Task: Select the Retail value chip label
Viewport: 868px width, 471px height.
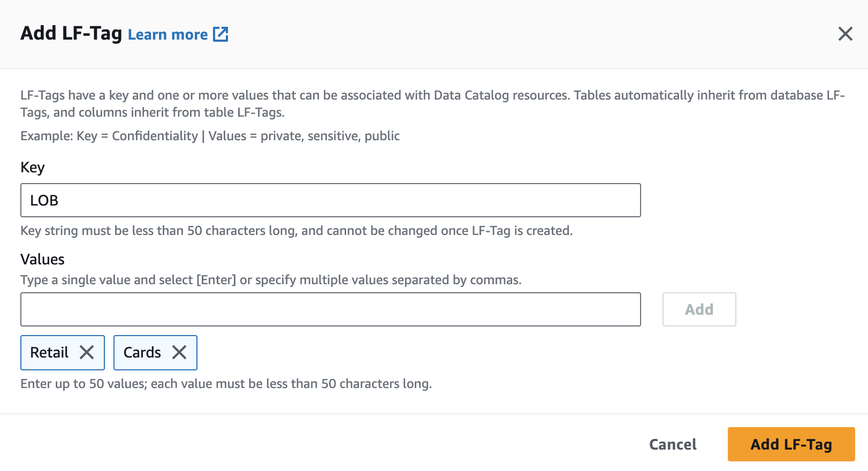Action: click(49, 352)
